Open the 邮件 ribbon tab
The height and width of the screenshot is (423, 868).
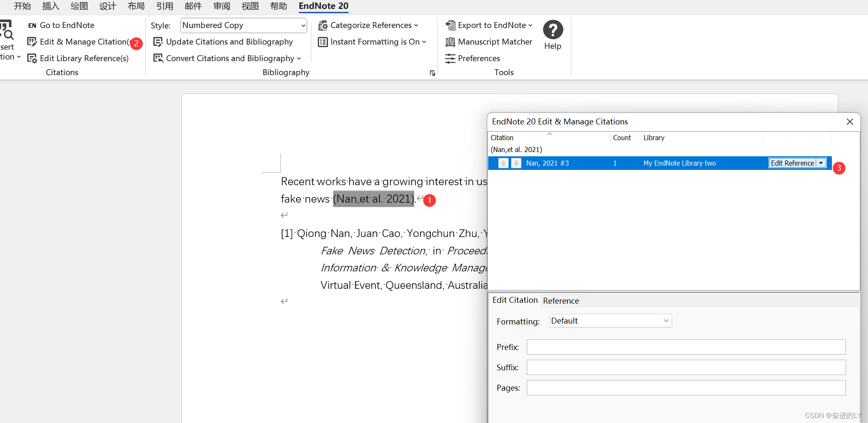(x=193, y=6)
